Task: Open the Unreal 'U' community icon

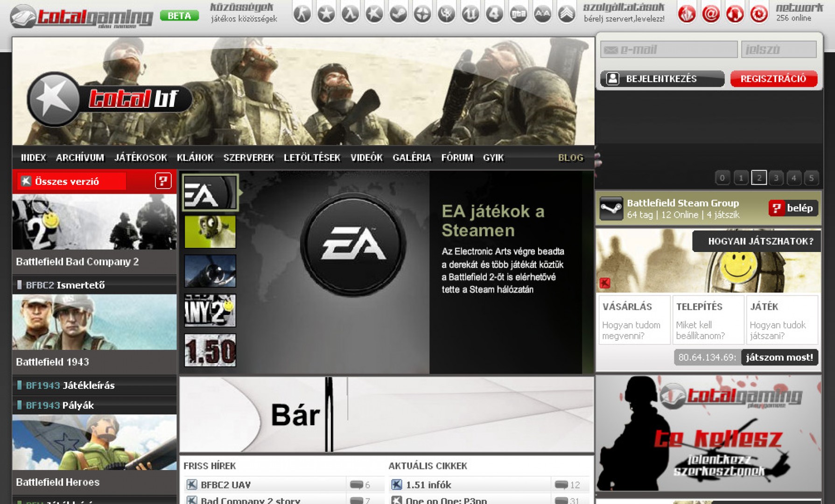Action: pos(470,14)
